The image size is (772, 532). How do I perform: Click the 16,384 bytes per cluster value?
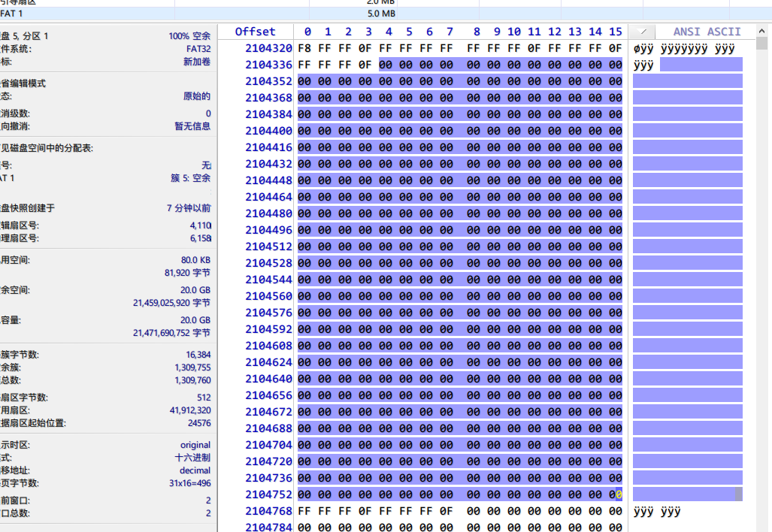198,355
